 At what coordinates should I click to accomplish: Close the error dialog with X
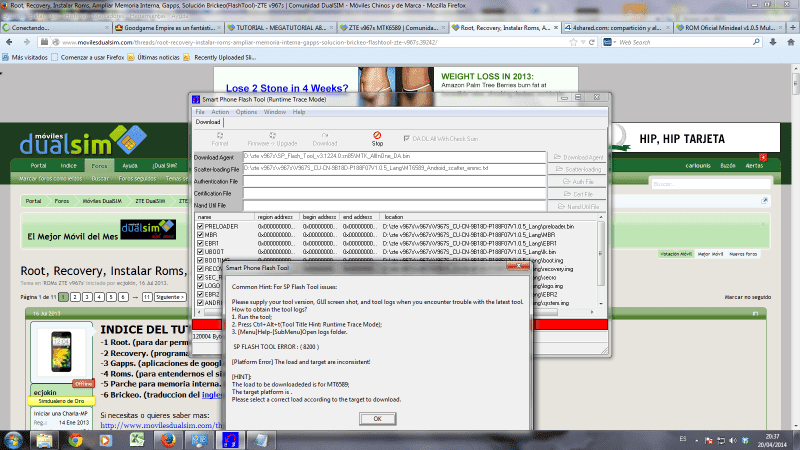[518, 266]
